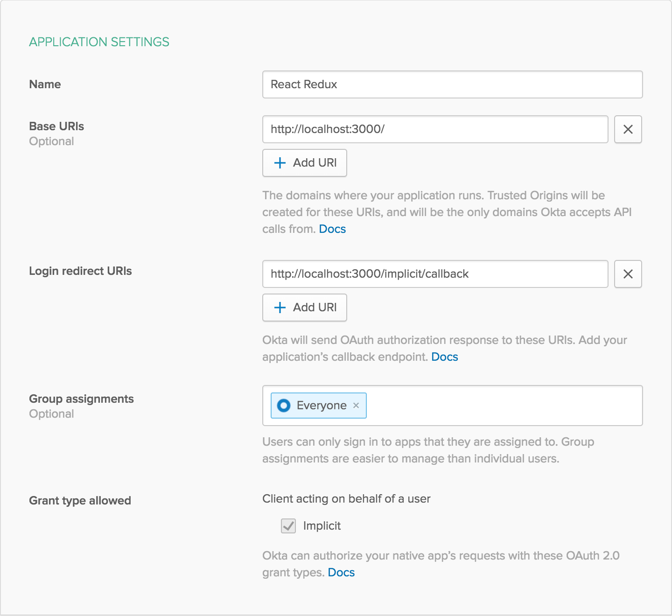Focus the Base URIs localhost:3000 text field

(435, 129)
